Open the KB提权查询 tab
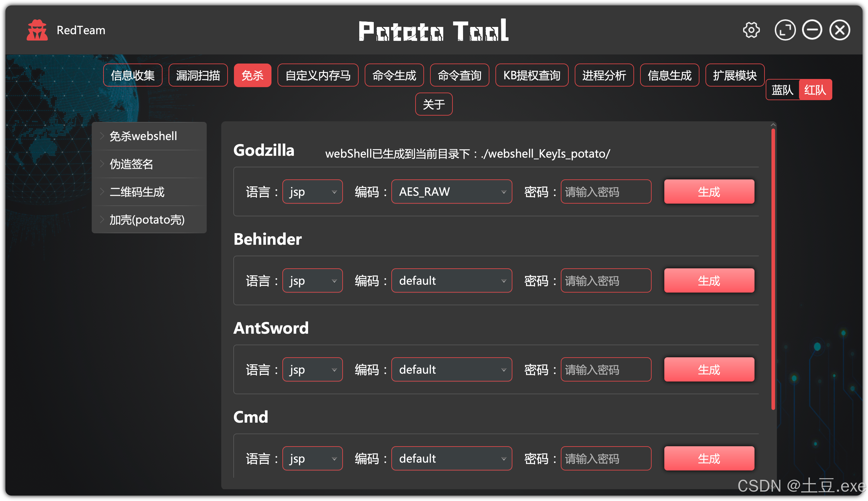The height and width of the screenshot is (501, 868). tap(531, 75)
